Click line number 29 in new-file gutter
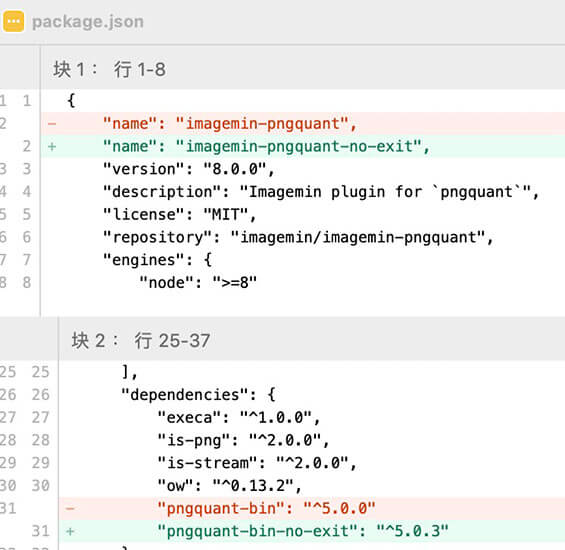The image size is (565, 550). point(40,463)
